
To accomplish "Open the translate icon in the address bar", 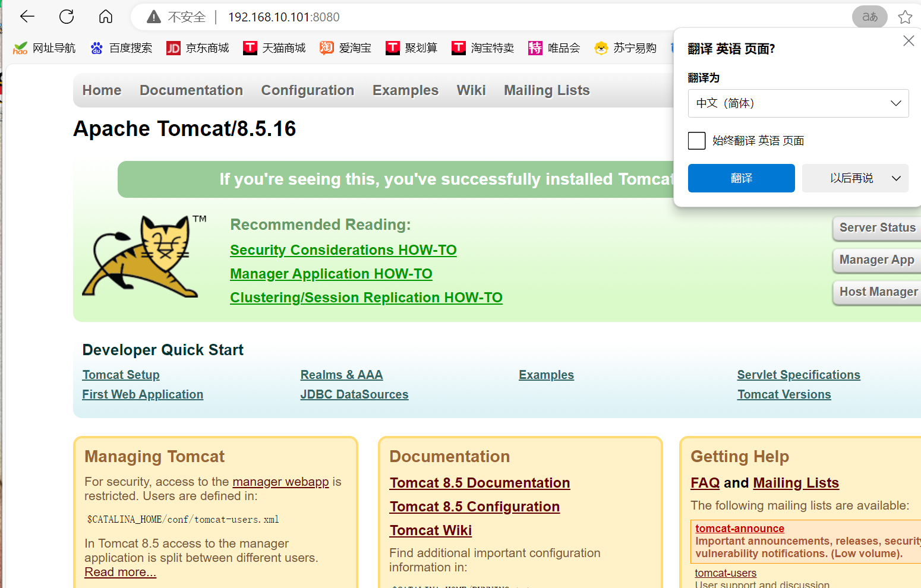I will pyautogui.click(x=870, y=17).
